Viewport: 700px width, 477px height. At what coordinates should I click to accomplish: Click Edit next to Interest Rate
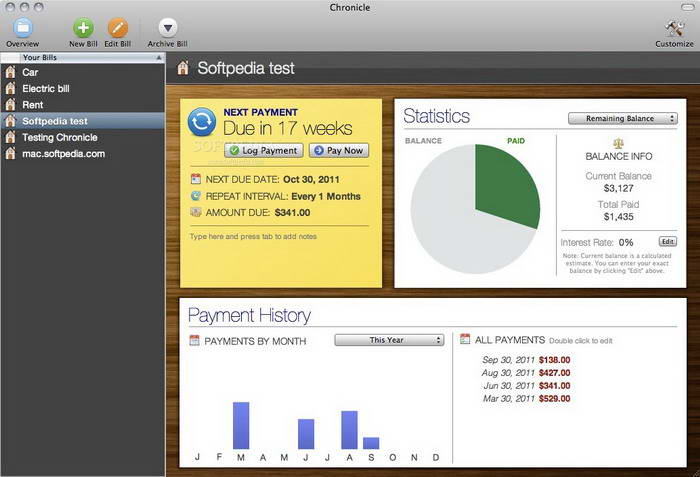coord(668,242)
